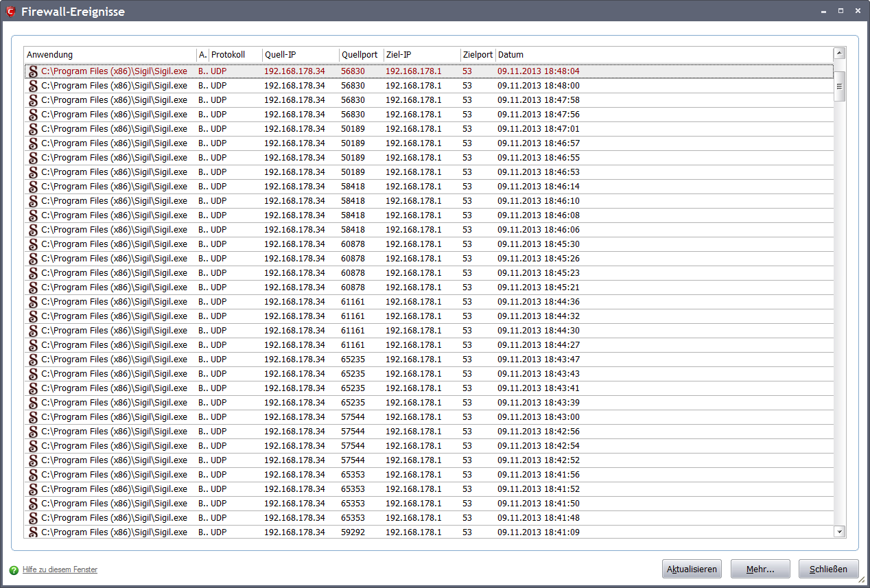Image resolution: width=870 pixels, height=588 pixels.
Task: Click Sigil icon in row dated 18:44:32
Action: click(33, 316)
